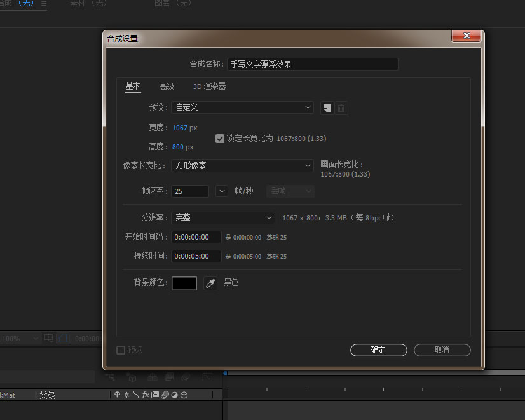This screenshot has height=420, width=525.
Task: Click the 确定 button
Action: [x=379, y=350]
